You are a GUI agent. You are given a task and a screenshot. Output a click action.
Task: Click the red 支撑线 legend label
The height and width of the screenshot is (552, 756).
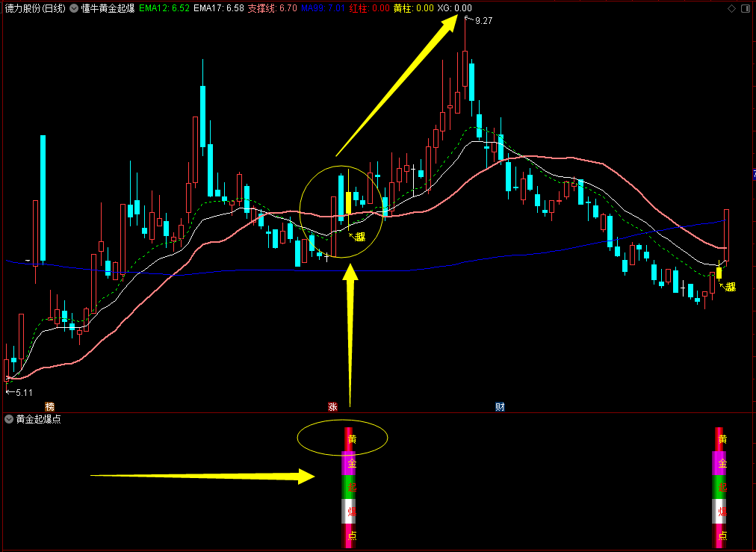272,8
